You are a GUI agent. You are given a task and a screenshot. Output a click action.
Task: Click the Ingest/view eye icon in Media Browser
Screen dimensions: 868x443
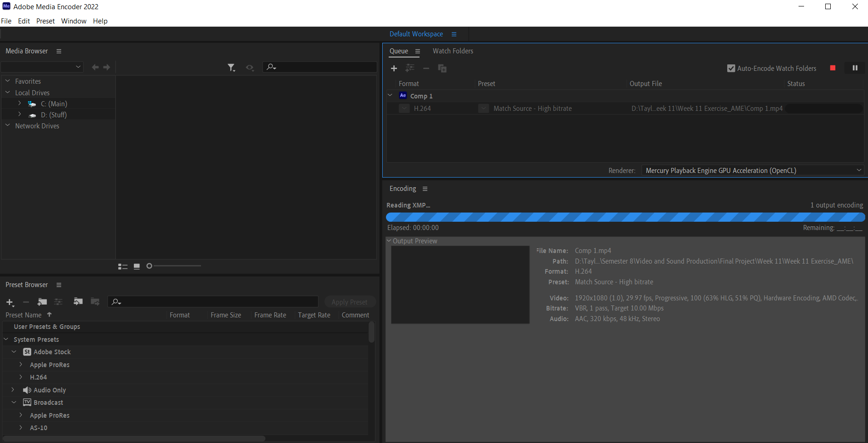coord(250,68)
